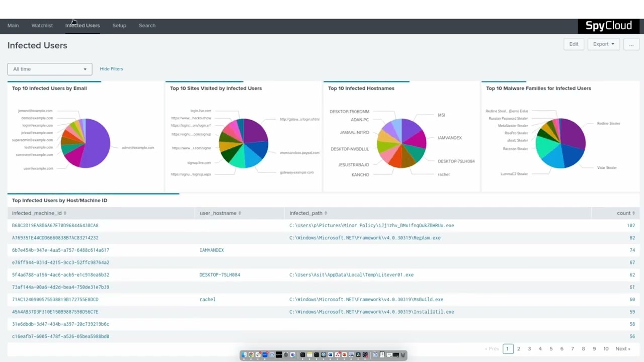Go to results page 5
The height and width of the screenshot is (362, 644).
click(x=551, y=349)
